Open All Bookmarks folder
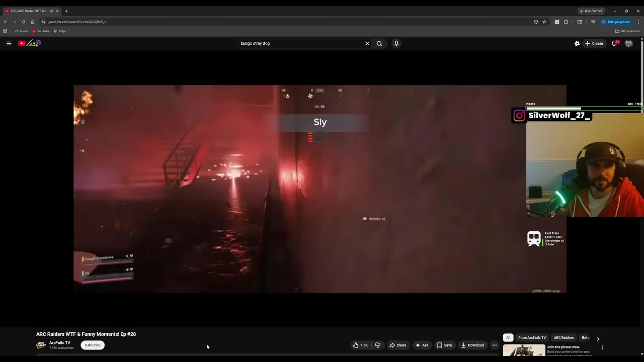The width and height of the screenshot is (644, 362). click(x=627, y=31)
